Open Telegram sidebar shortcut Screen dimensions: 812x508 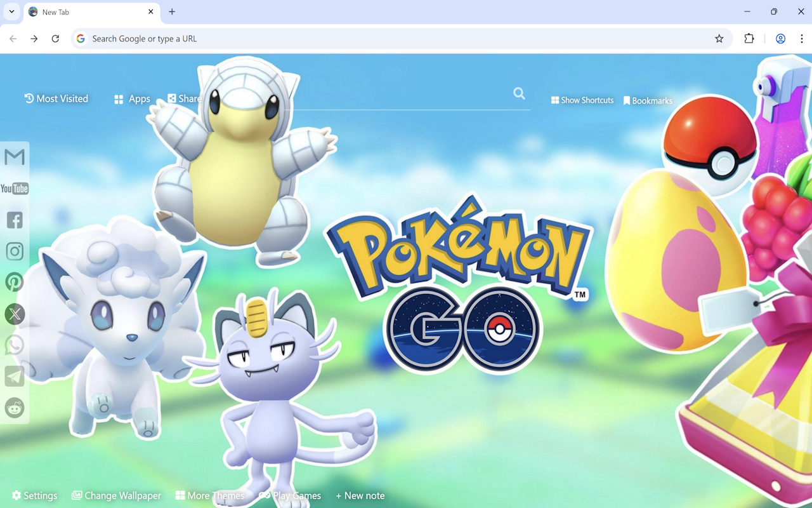click(15, 376)
